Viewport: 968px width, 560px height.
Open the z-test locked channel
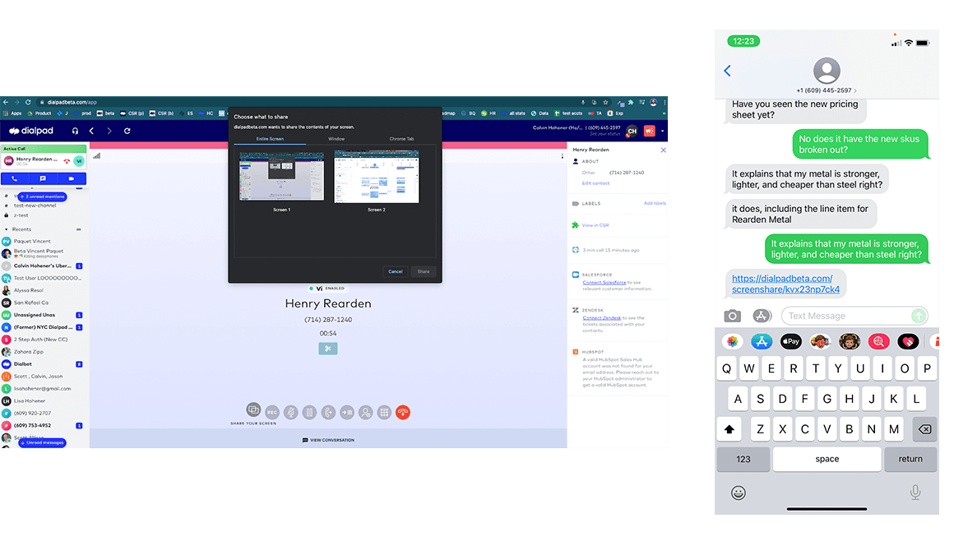[21, 215]
